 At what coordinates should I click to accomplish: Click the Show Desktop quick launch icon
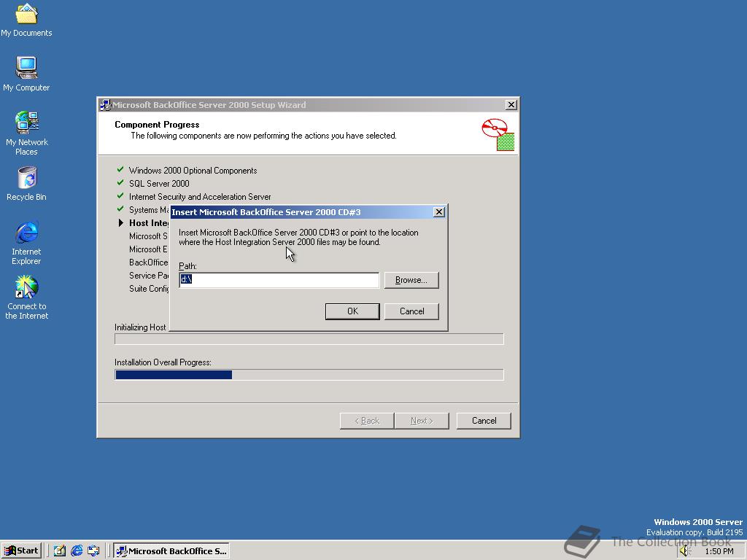tap(60, 551)
